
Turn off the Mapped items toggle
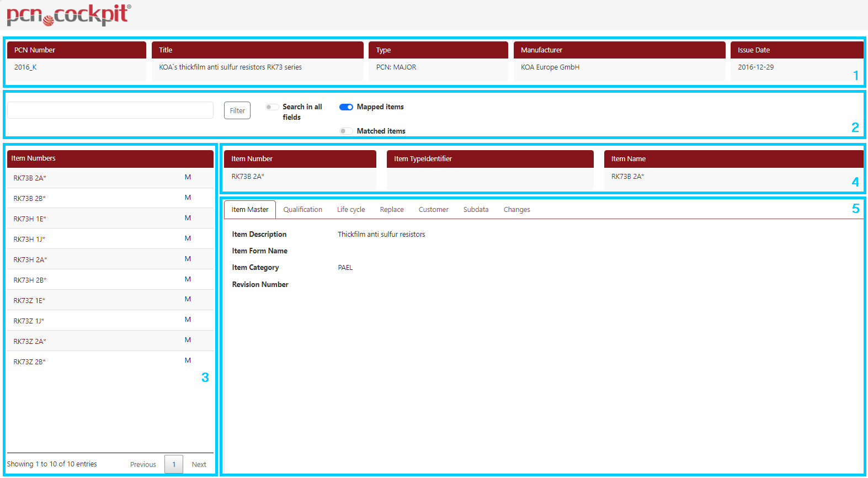tap(346, 107)
